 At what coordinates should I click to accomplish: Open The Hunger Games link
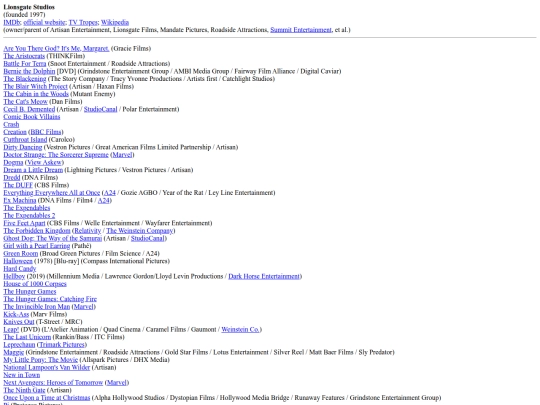point(30,291)
